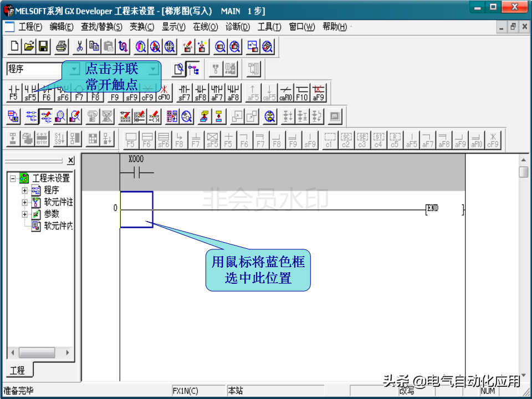Toggle write mode toolbar button
The height and width of the screenshot is (399, 532).
click(x=46, y=116)
